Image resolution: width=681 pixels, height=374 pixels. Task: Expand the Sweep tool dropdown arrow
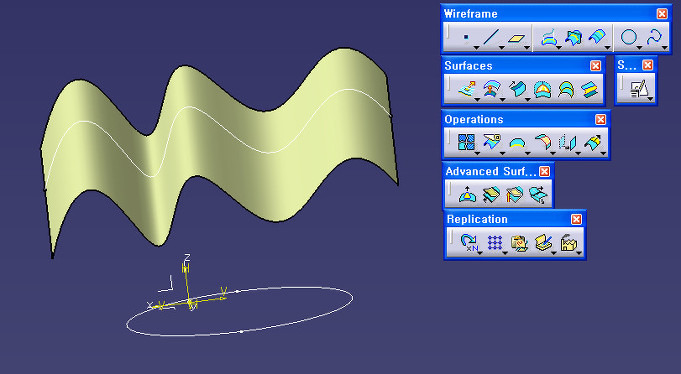tap(528, 99)
